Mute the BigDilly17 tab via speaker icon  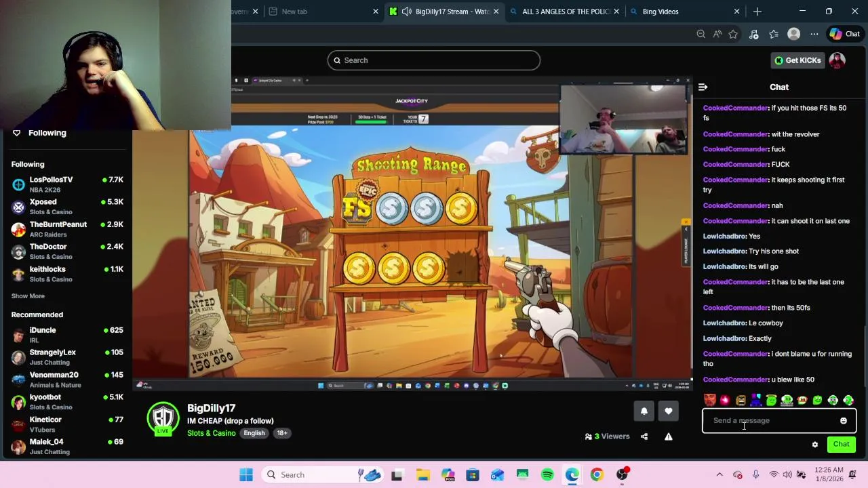tap(406, 12)
